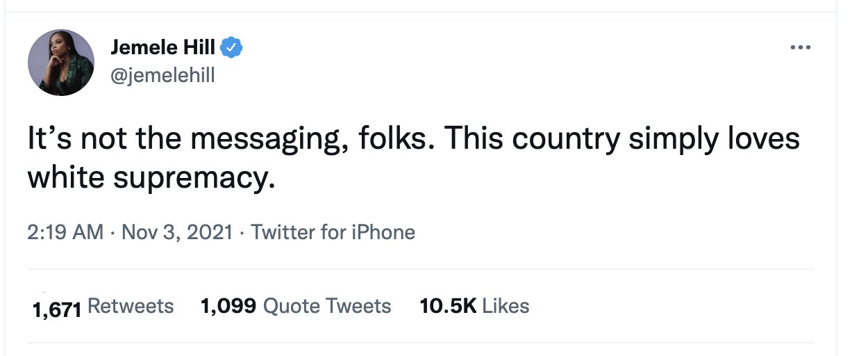Click the Nov 3, 2021 date
This screenshot has height=356, width=868.
(177, 232)
